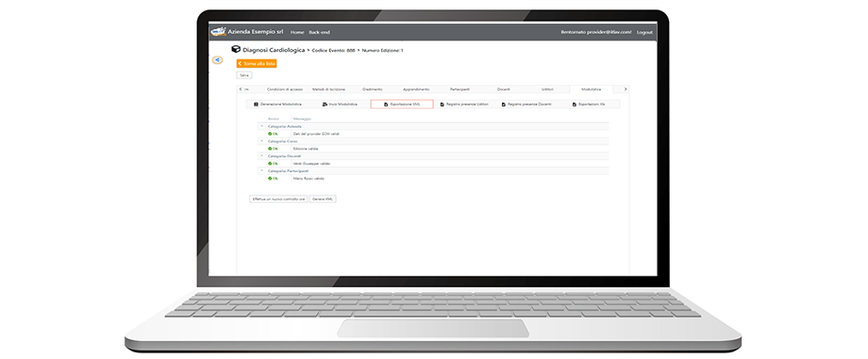868x359 pixels.
Task: Collapse the Categoria: Azienda group
Action: point(262,127)
